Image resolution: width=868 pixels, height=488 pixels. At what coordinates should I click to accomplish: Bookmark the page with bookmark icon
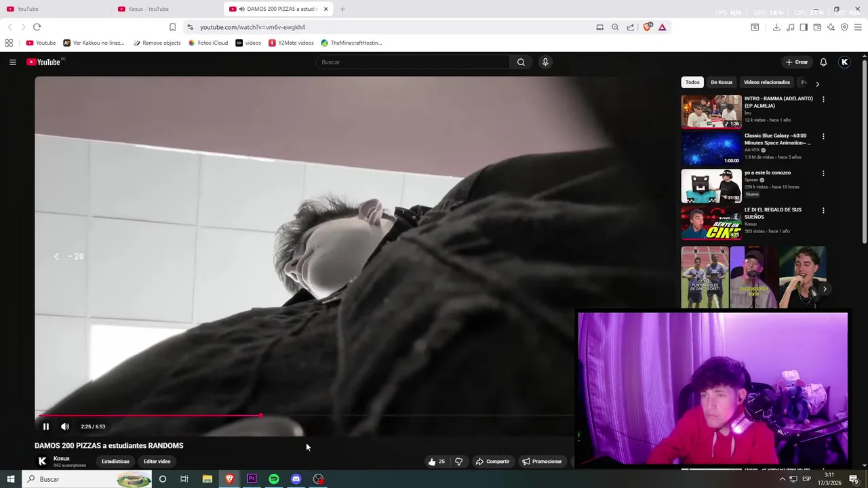[172, 27]
